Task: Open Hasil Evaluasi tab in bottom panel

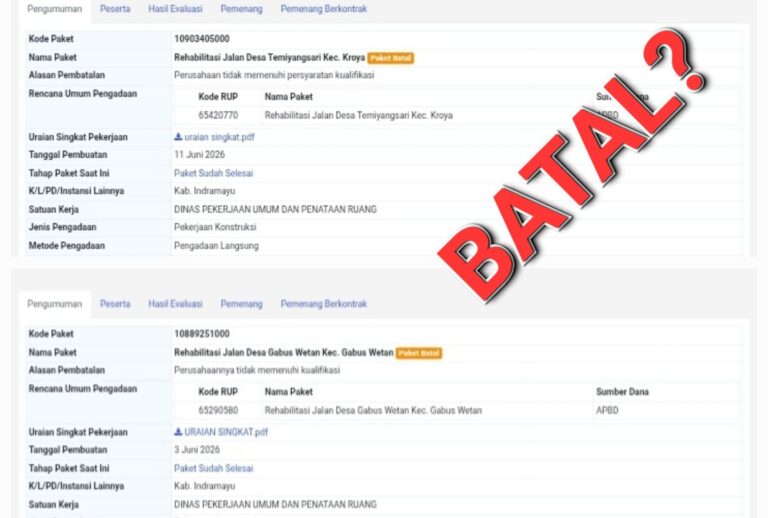Action: tap(175, 304)
